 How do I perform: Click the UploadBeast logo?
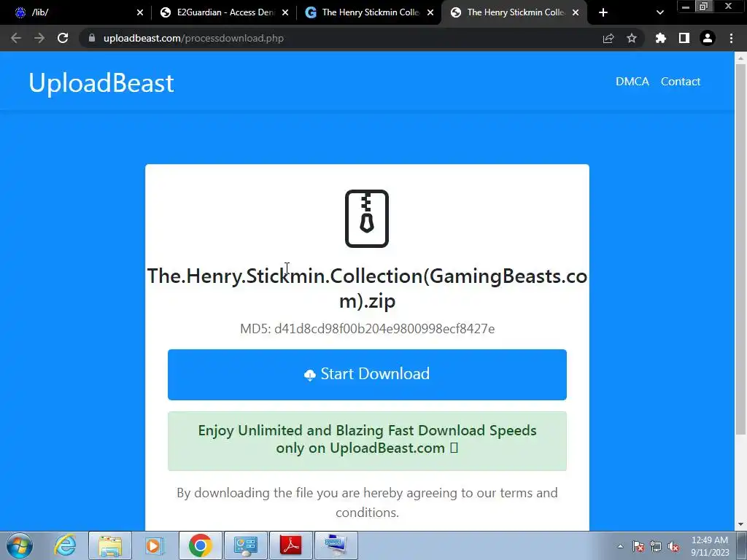(101, 83)
